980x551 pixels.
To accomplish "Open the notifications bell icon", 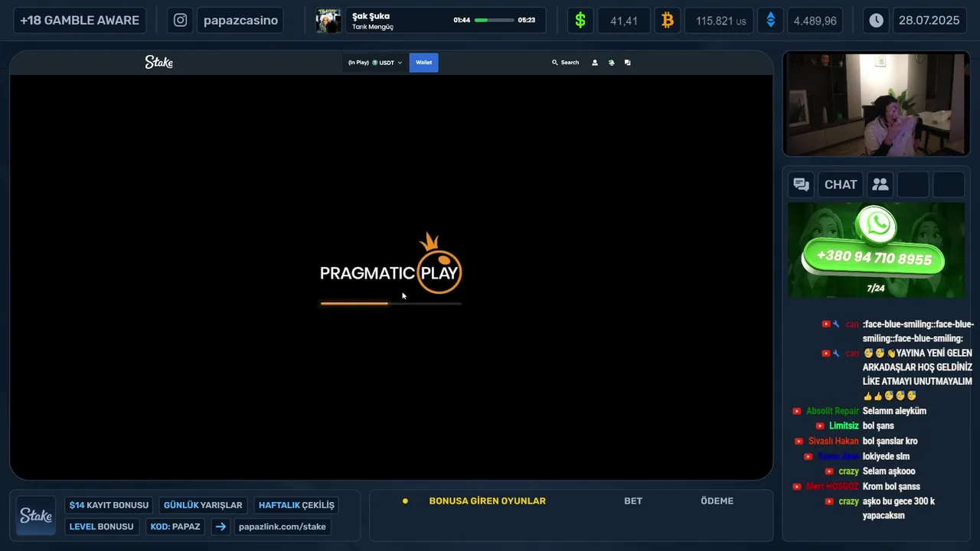I will tap(611, 63).
